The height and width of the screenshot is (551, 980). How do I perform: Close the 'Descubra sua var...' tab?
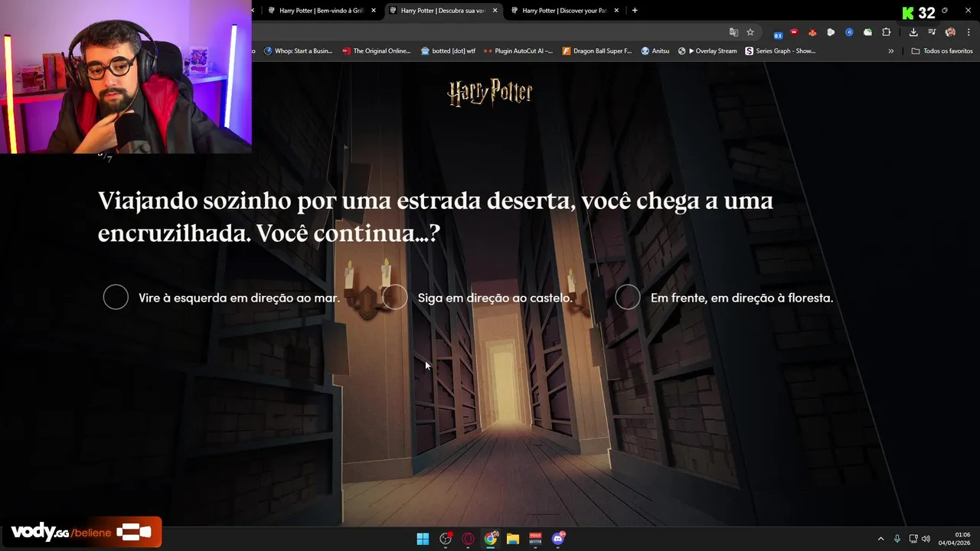(495, 11)
